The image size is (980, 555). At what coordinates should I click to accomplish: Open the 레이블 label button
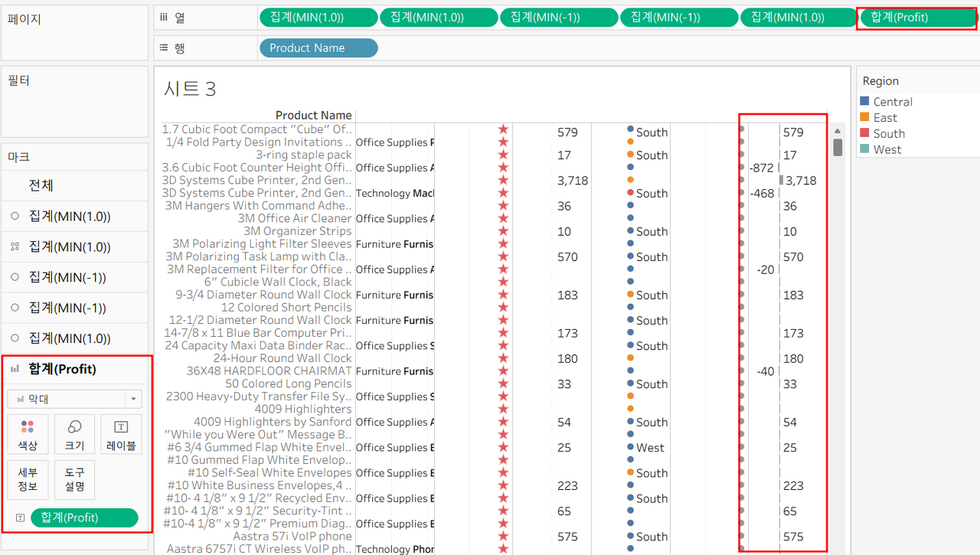click(121, 434)
